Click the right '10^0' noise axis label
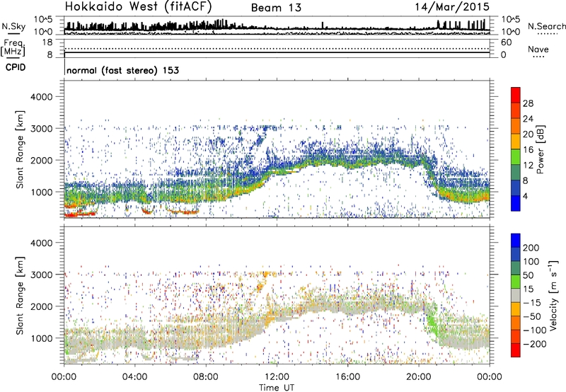The width and height of the screenshot is (566, 392). coord(511,32)
